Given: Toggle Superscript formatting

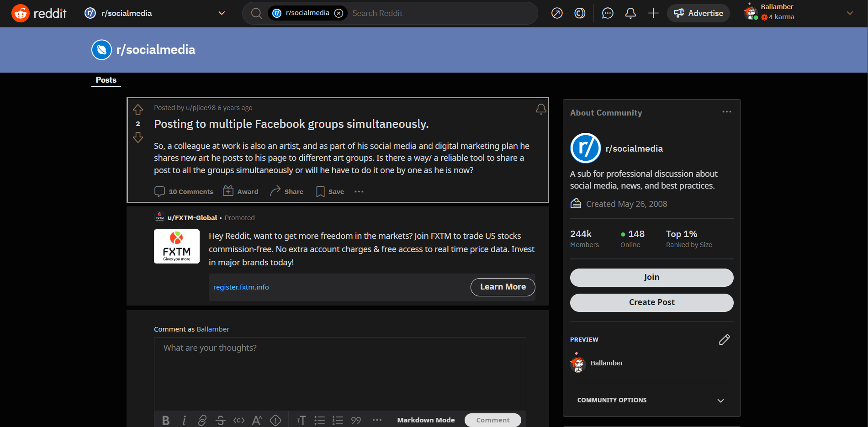Looking at the screenshot, I should tap(257, 420).
